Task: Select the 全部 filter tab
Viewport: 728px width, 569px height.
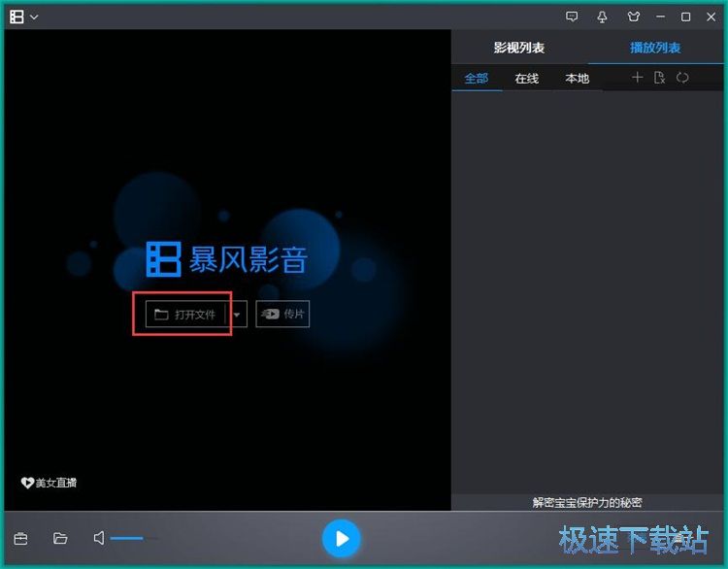Action: pyautogui.click(x=477, y=78)
